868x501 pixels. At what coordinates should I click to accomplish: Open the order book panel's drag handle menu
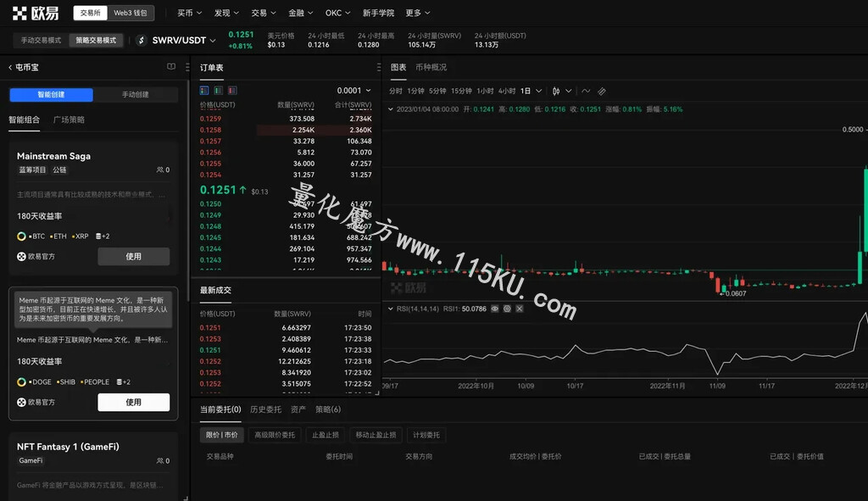379,67
